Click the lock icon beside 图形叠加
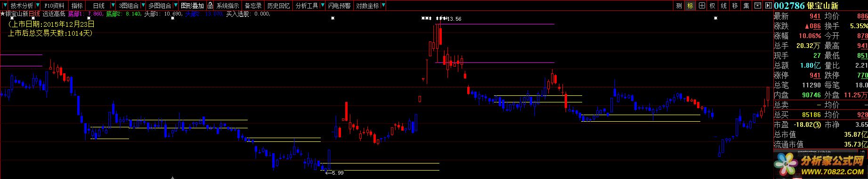 coord(210,6)
